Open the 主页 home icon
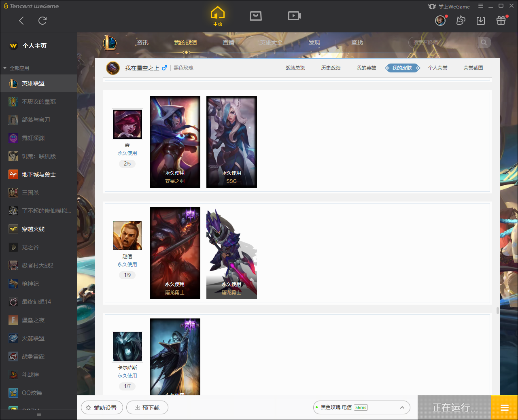The height and width of the screenshot is (420, 518). (x=218, y=17)
